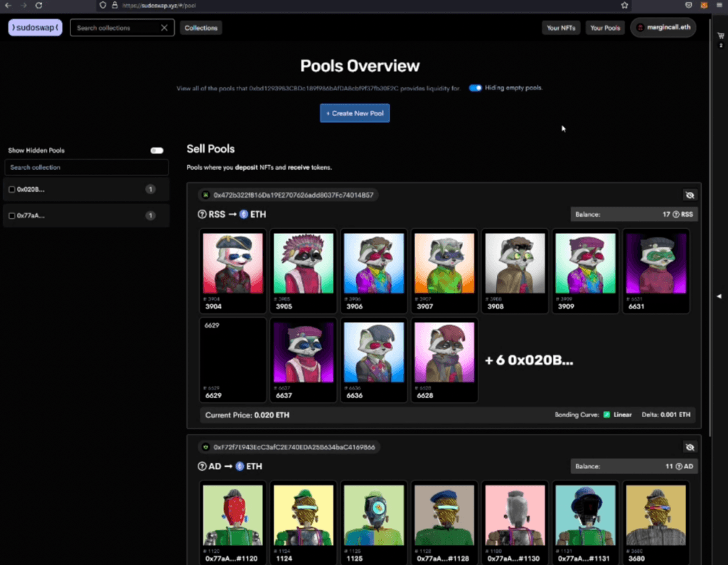Viewport: 728px width, 565px height.
Task: Select raccoon NFT 3907
Action: (444, 271)
